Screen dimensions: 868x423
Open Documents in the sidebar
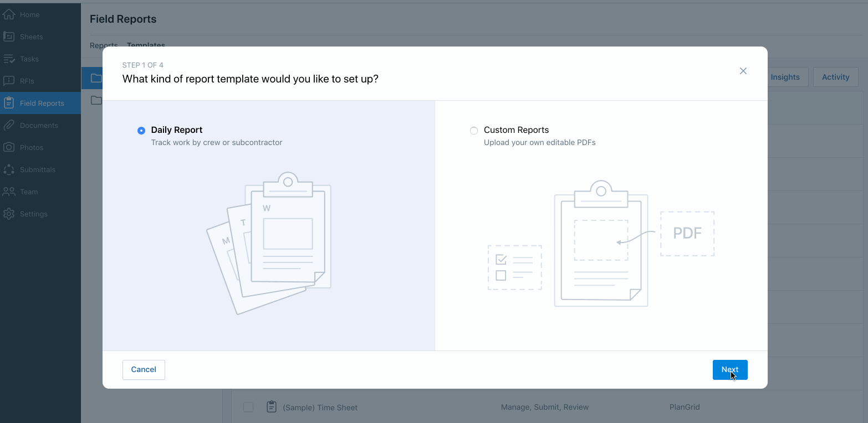[x=40, y=125]
